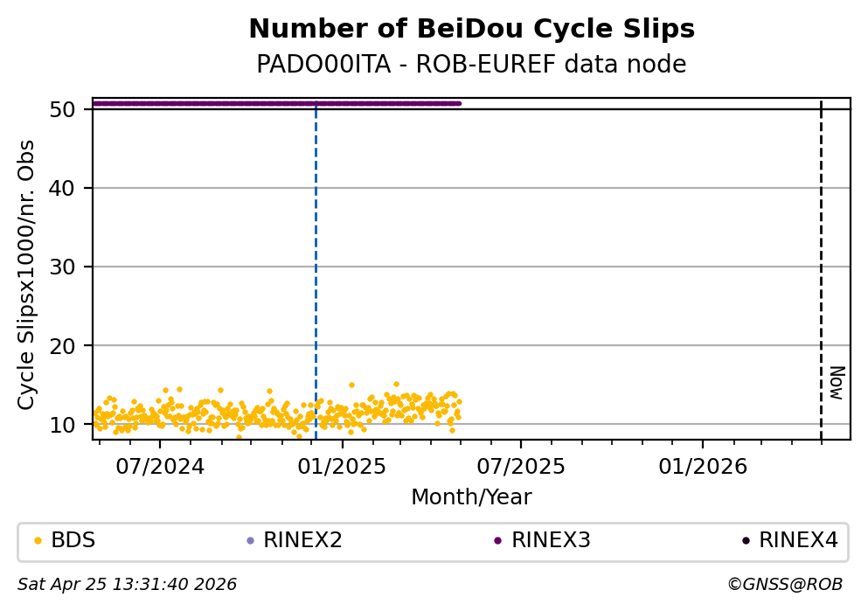Select the BDS legend label
Screen dimensions: 868x611
click(73, 541)
